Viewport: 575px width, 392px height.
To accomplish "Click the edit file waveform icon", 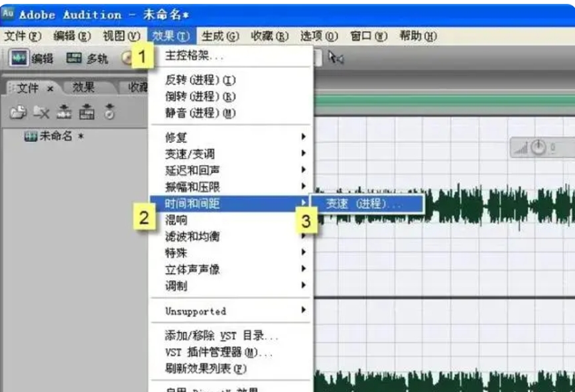I will pos(64,112).
